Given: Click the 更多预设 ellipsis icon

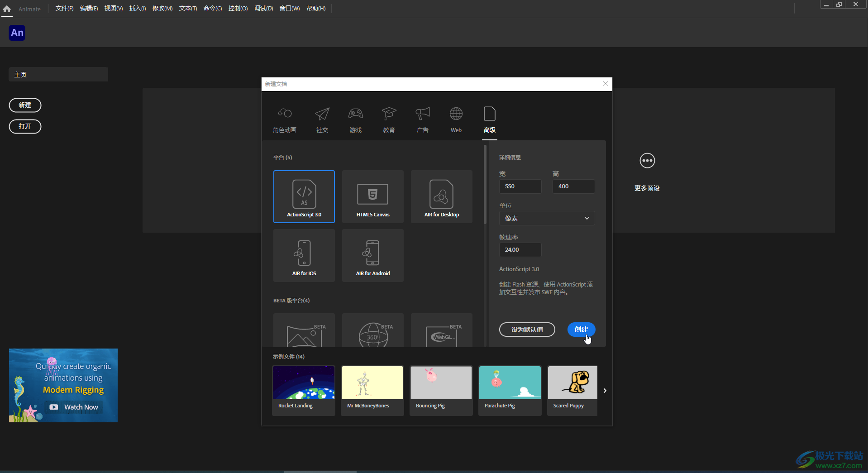Looking at the screenshot, I should (647, 161).
